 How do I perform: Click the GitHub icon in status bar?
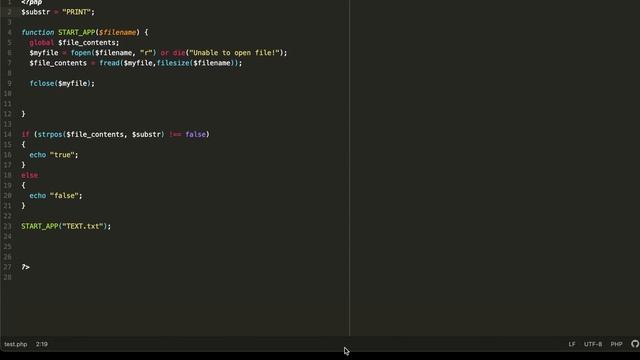[635, 344]
